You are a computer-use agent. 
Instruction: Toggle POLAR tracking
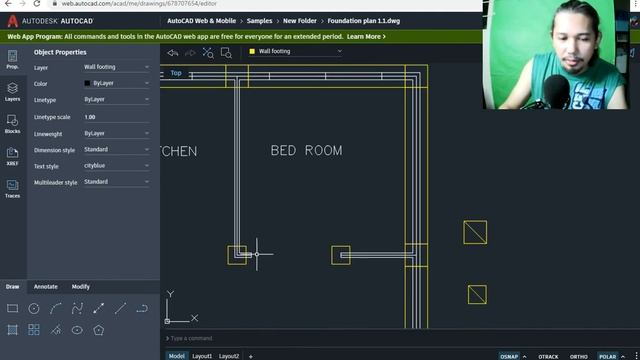608,356
